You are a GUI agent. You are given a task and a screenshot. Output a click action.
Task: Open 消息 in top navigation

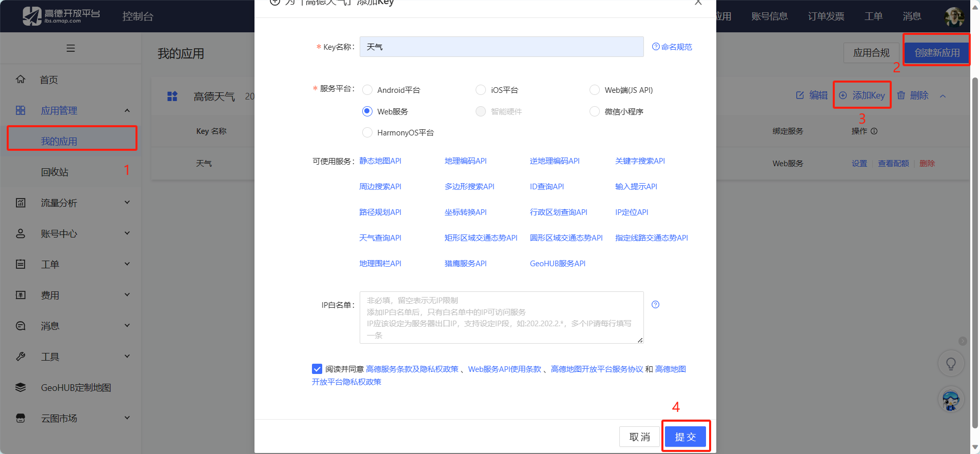coord(912,16)
